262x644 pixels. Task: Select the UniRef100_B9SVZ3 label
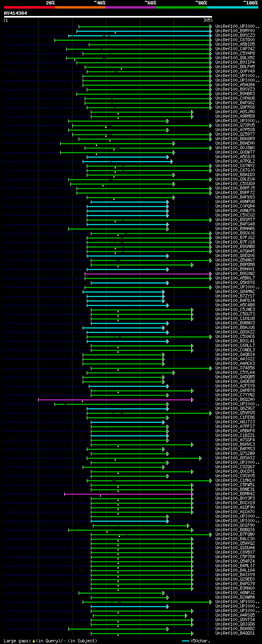pyautogui.click(x=235, y=89)
